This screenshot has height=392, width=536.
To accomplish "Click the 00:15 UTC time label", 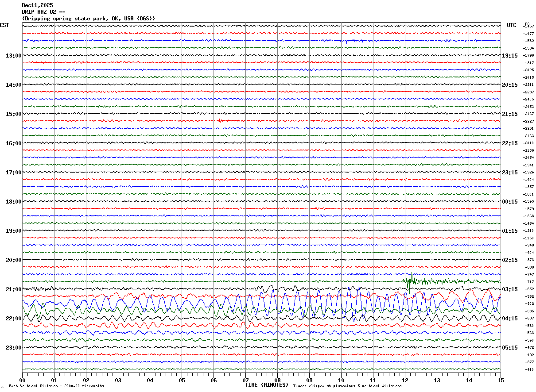I will pyautogui.click(x=509, y=202).
